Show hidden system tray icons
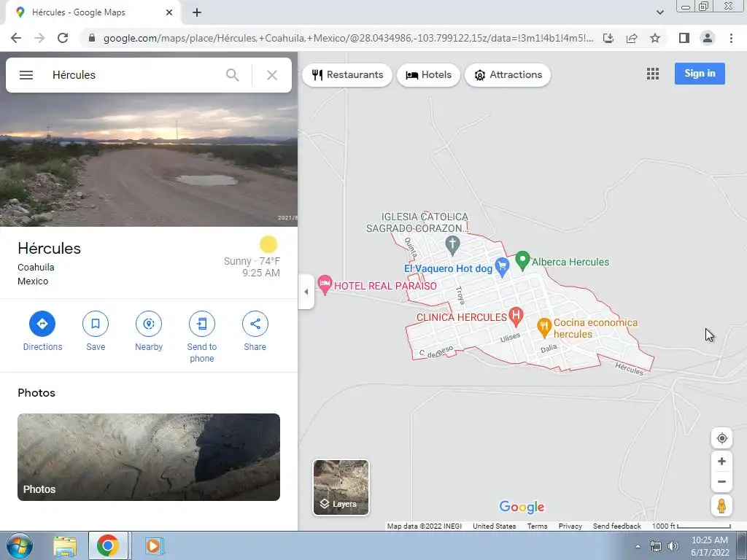 [638, 546]
